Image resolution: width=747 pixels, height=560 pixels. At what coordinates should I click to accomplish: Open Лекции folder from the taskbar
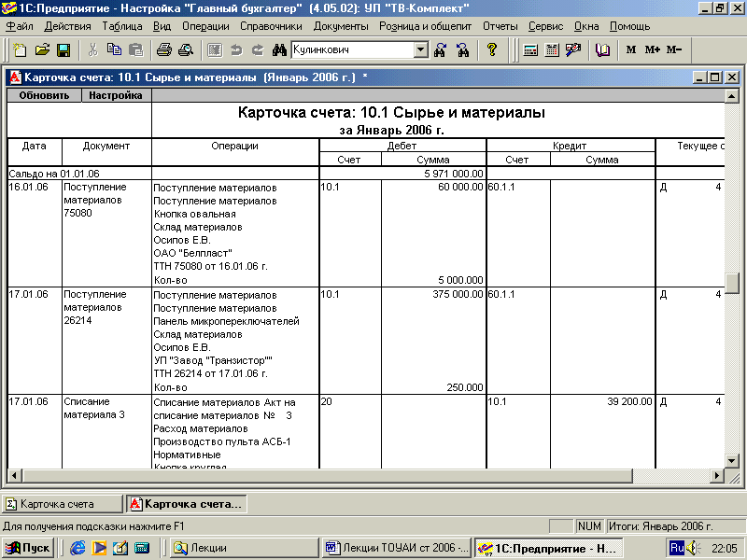(244, 548)
